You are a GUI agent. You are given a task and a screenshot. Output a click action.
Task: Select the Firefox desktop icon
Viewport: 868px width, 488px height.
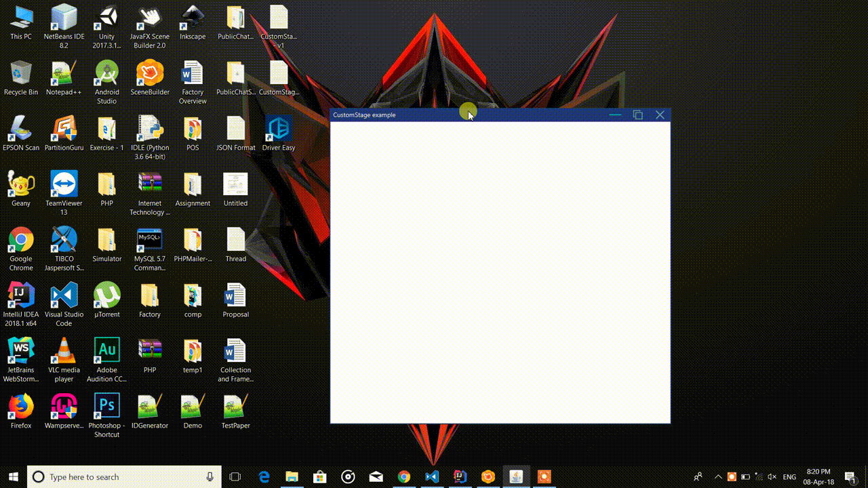pyautogui.click(x=21, y=411)
